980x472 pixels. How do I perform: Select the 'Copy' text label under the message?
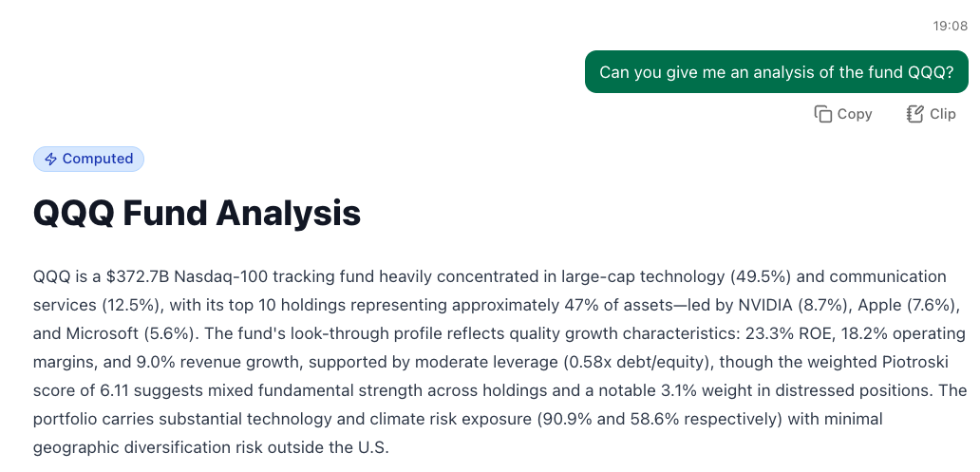click(x=855, y=114)
